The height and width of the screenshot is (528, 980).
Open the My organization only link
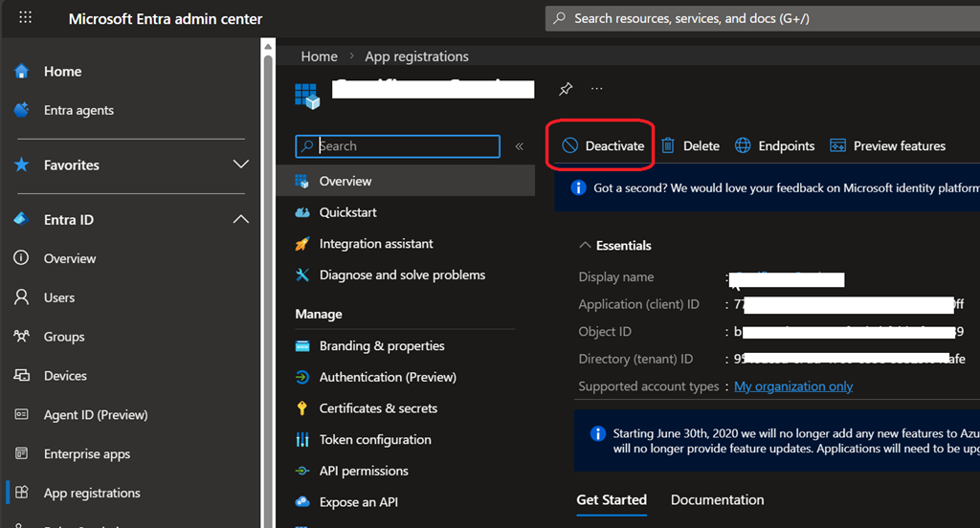click(792, 386)
